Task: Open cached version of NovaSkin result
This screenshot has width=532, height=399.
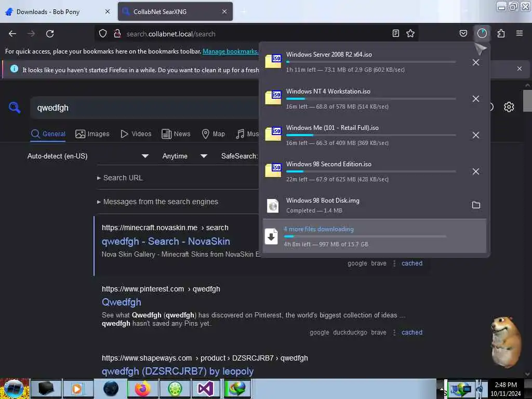Action: click(x=412, y=263)
